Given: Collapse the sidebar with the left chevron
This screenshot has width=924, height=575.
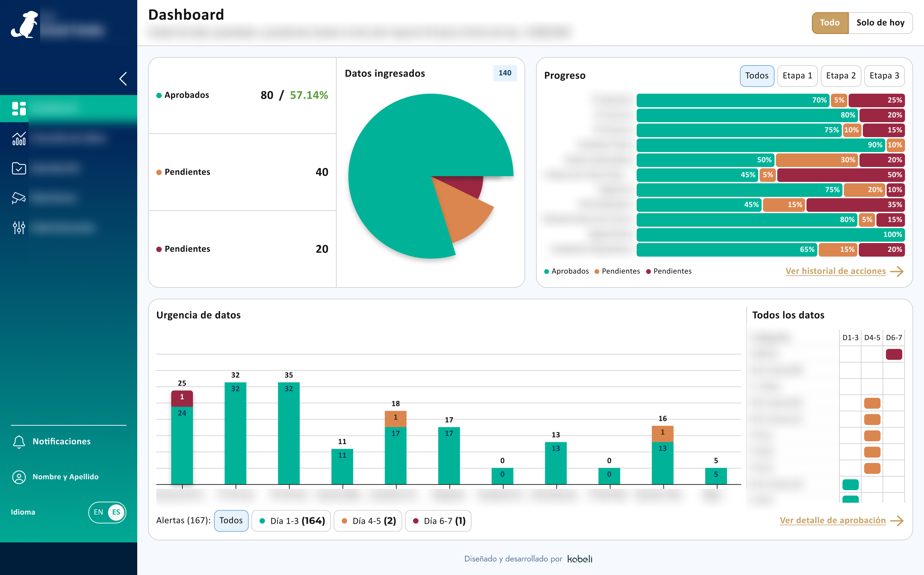Looking at the screenshot, I should click(123, 79).
